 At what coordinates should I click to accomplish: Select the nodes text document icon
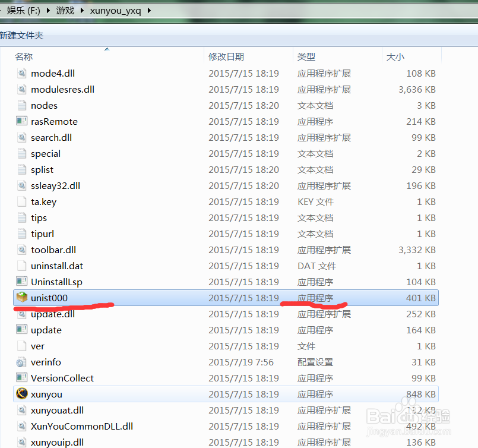21,106
